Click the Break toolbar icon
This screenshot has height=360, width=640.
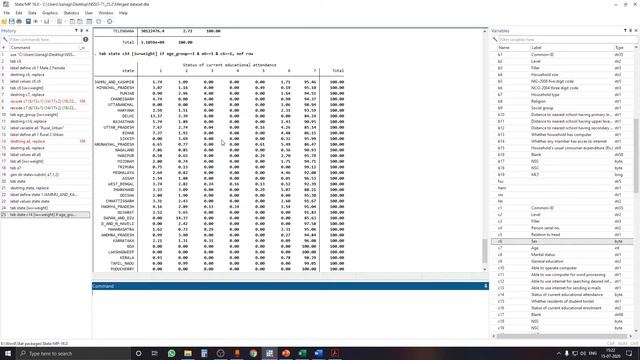click(109, 21)
